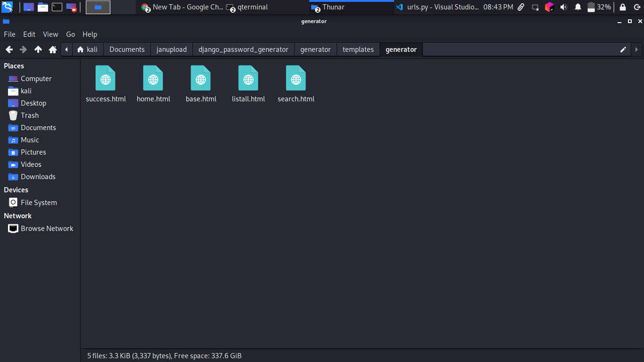Click the battery indicator at 32%
This screenshot has width=644, height=362.
pos(599,7)
